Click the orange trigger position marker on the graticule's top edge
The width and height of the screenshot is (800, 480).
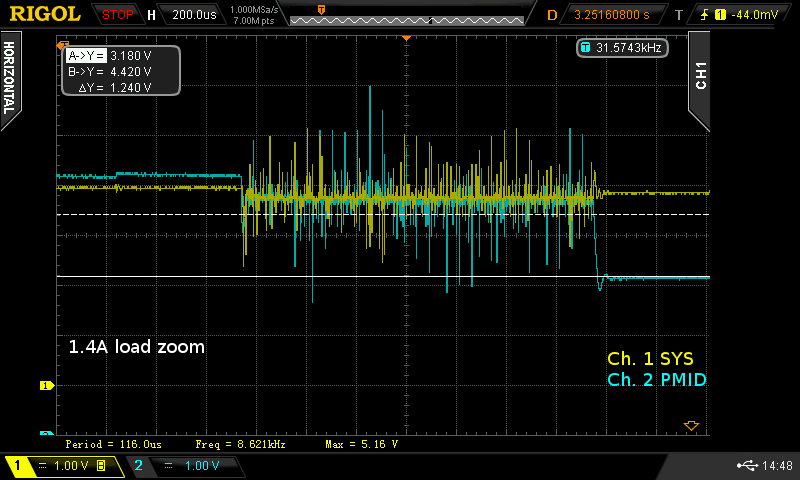[406, 38]
